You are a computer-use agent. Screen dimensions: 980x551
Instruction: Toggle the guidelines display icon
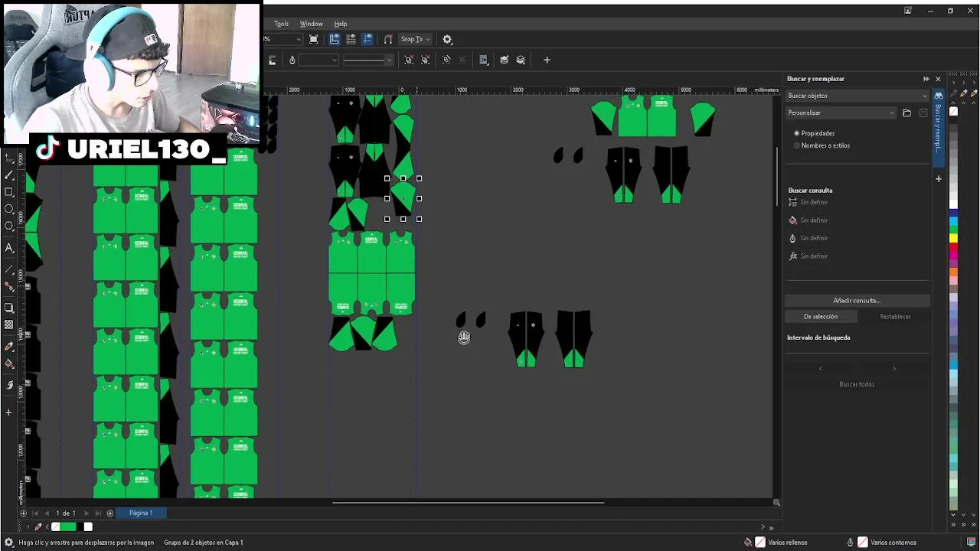pyautogui.click(x=367, y=39)
